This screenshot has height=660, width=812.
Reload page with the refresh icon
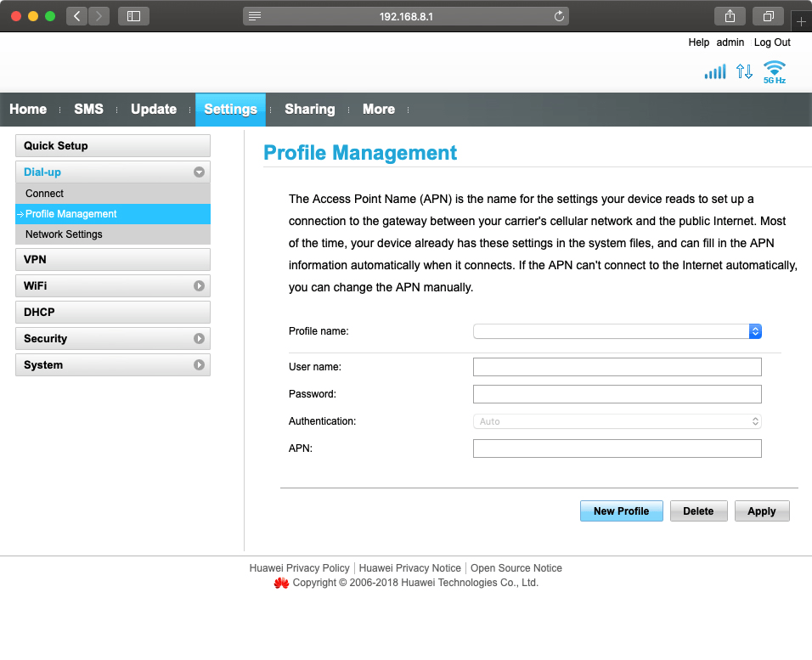pos(559,16)
